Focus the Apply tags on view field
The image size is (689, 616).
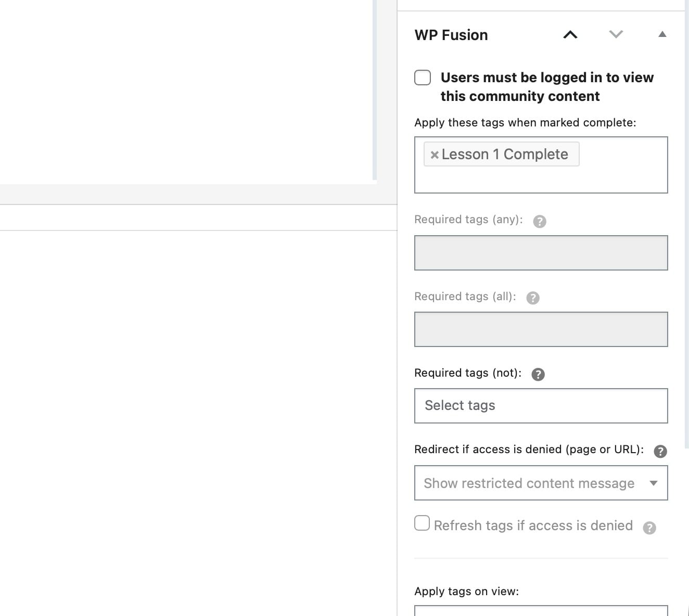tap(541, 611)
